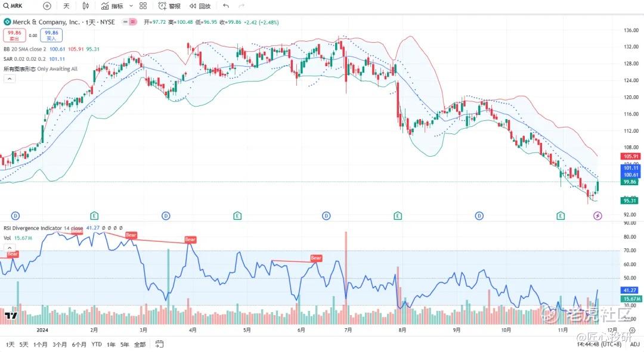
Task: Set range to 5天
Action: (x=24, y=345)
